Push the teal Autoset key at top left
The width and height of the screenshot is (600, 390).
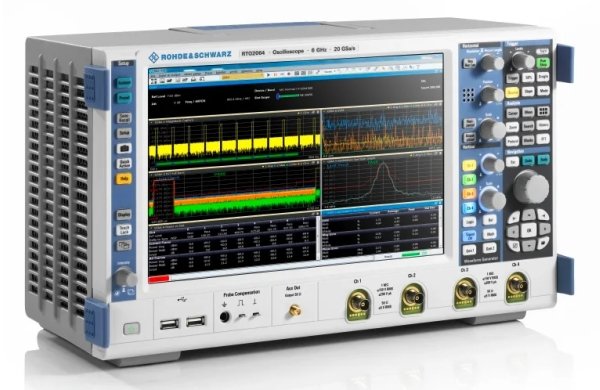[124, 83]
